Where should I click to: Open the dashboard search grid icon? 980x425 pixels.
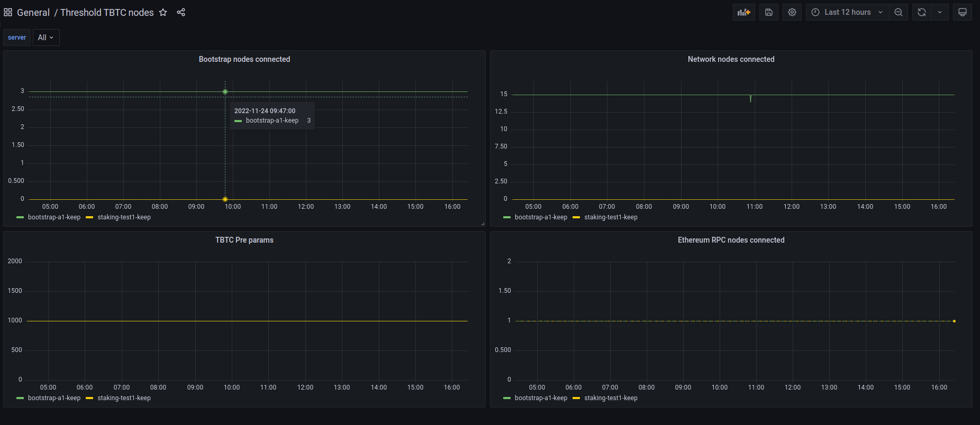[8, 12]
